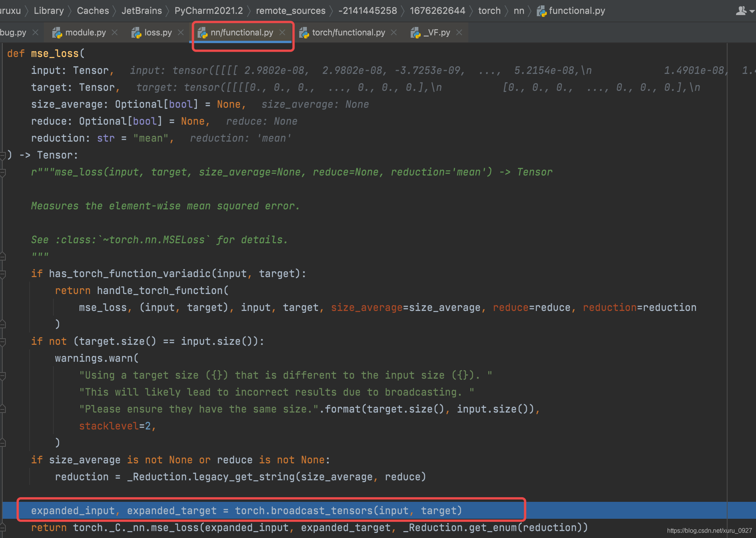756x538 pixels.
Task: Open Library in the path breadcrumb
Action: [49, 11]
